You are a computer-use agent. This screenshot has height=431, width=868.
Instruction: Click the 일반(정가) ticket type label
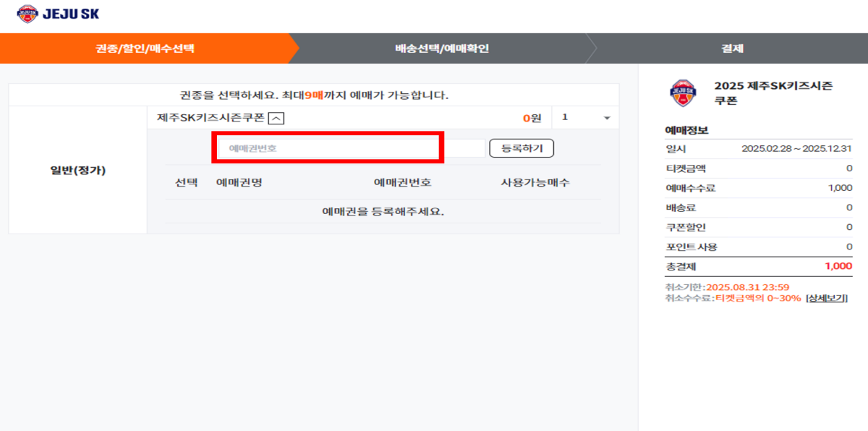[78, 171]
